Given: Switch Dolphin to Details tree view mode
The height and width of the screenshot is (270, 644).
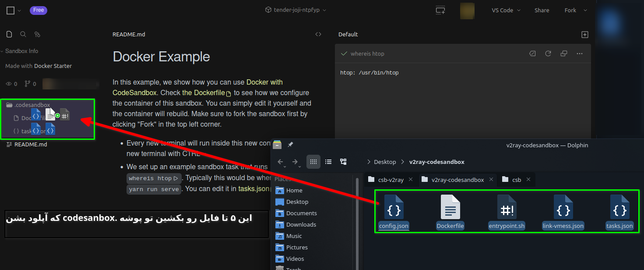Looking at the screenshot, I should pyautogui.click(x=343, y=162).
